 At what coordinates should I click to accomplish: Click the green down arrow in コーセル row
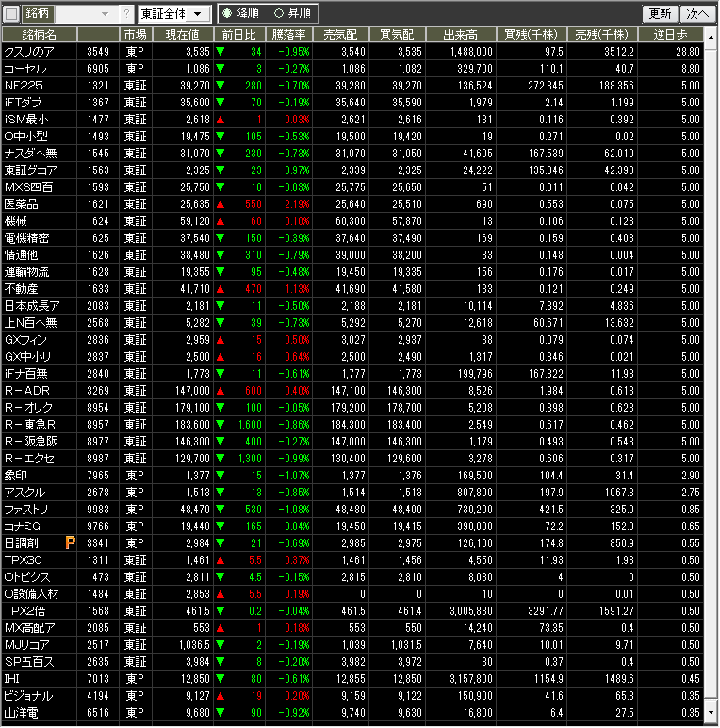(x=221, y=69)
